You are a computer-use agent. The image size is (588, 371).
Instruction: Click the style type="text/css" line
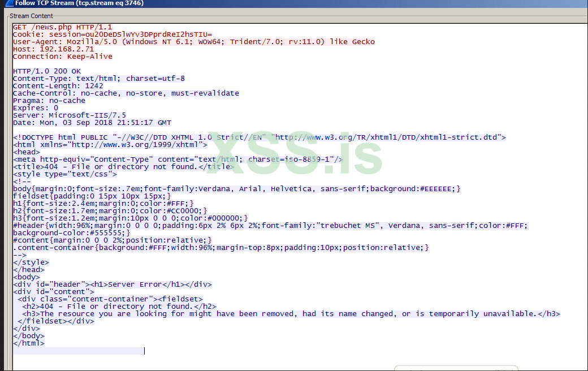64,174
